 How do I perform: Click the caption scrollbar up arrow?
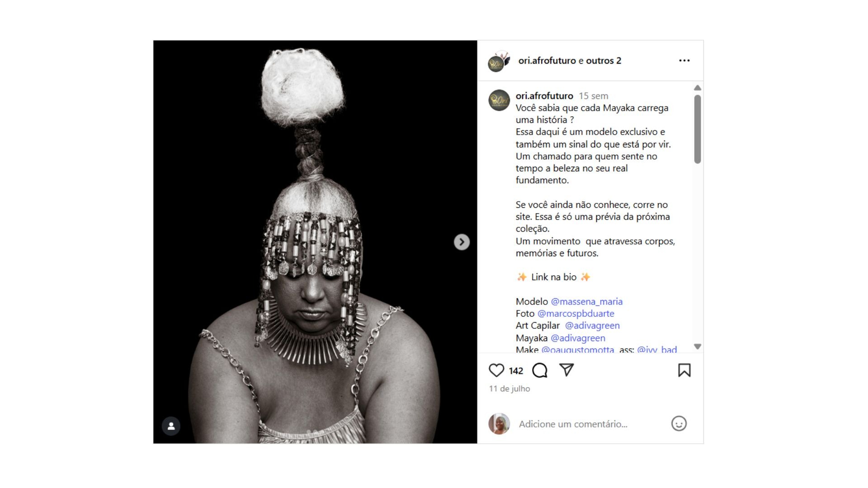pos(698,88)
